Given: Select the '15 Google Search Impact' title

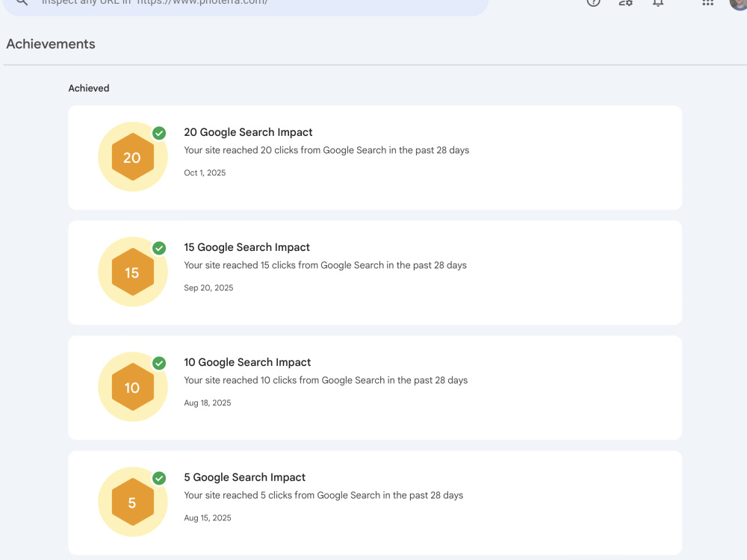Looking at the screenshot, I should 247,248.
